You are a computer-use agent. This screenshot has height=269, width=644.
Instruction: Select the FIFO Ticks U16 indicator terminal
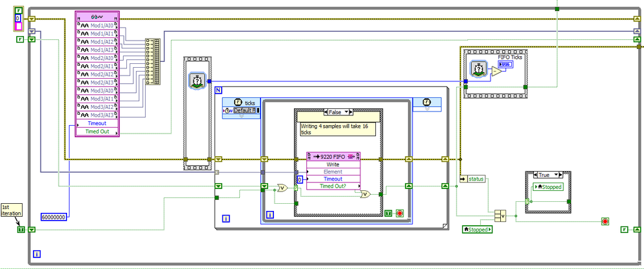505,65
